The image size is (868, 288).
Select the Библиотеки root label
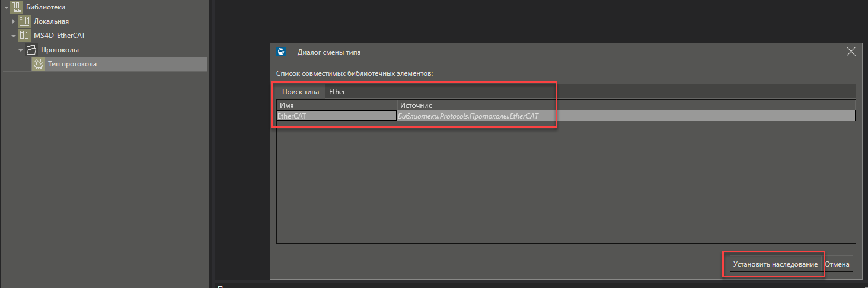point(46,7)
